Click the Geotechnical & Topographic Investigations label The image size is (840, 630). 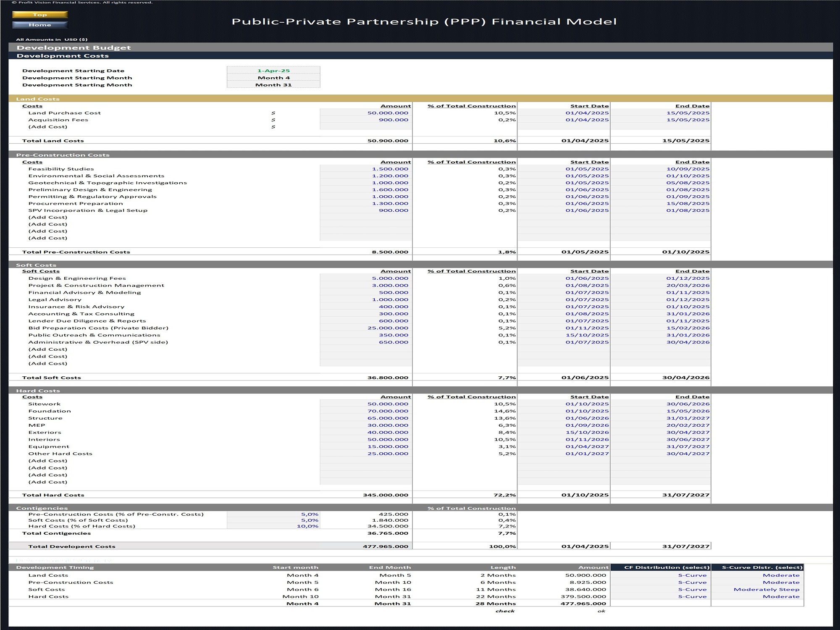click(x=108, y=183)
